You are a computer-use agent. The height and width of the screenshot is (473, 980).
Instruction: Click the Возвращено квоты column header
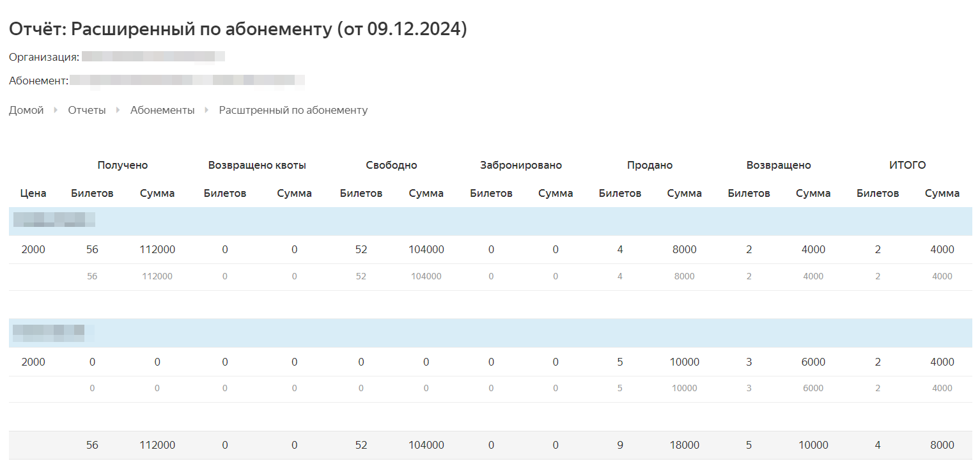tap(257, 165)
